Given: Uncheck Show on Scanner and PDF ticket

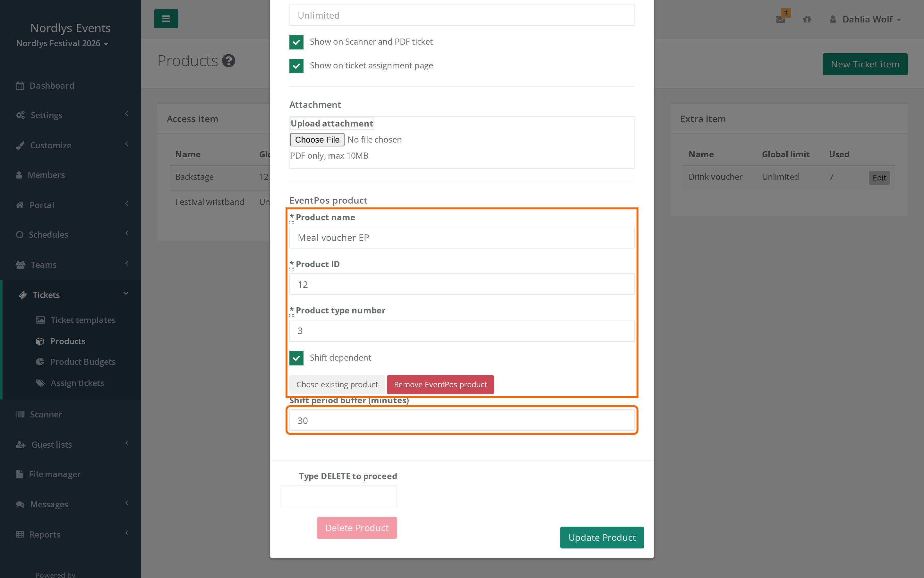Looking at the screenshot, I should tap(296, 42).
